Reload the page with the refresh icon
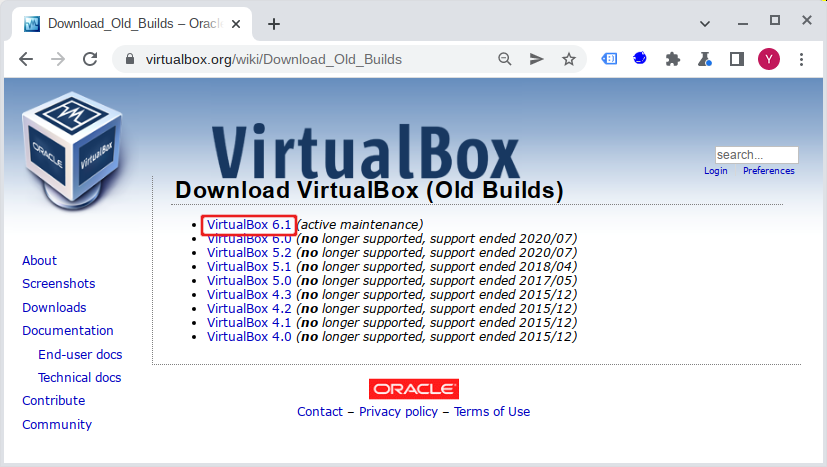827x467 pixels. (90, 59)
